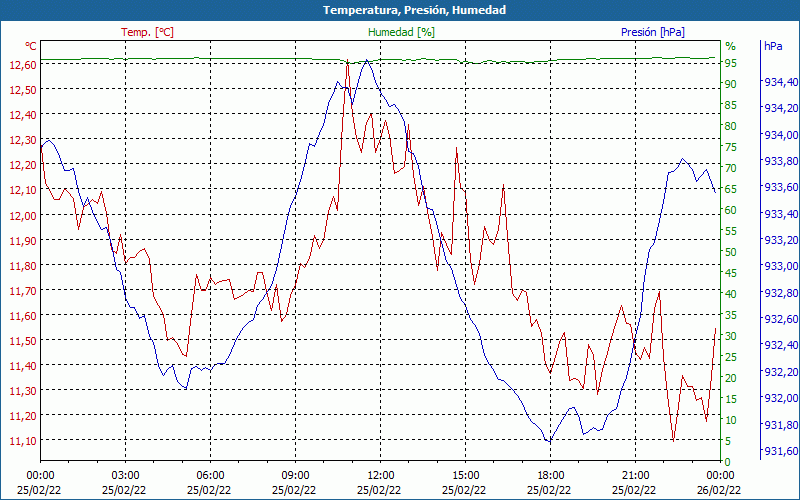
Task: Click humidity axis value "90"
Action: pos(731,84)
